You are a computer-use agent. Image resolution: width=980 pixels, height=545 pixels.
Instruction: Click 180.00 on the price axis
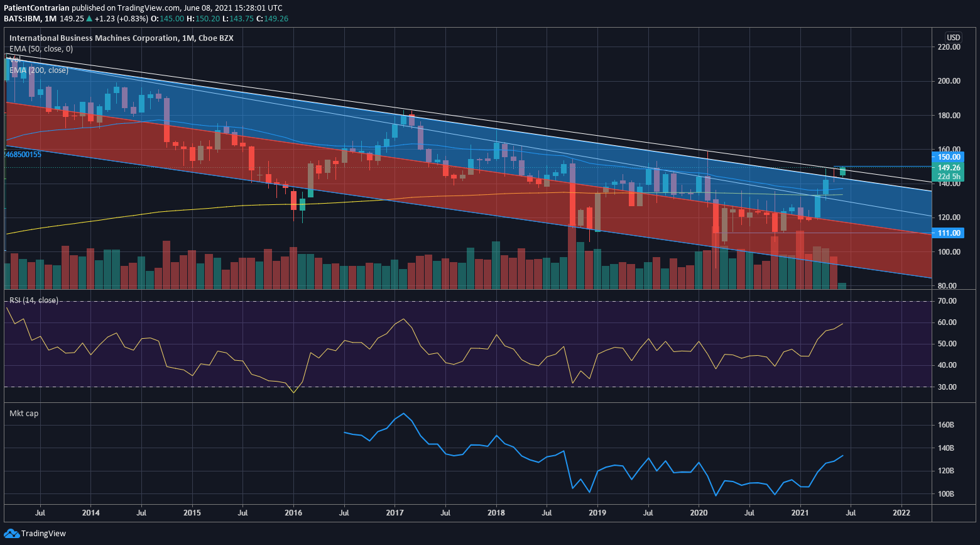tap(949, 116)
